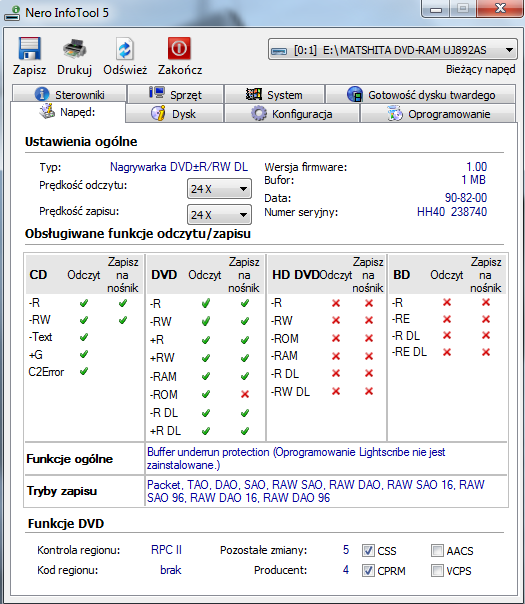Click the Drukuj printer icon
This screenshot has height=604, width=525.
point(75,49)
